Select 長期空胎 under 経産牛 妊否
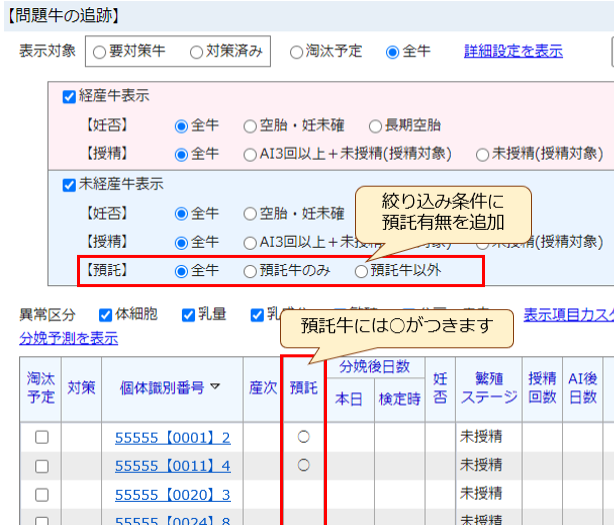The image size is (614, 525). (x=375, y=126)
